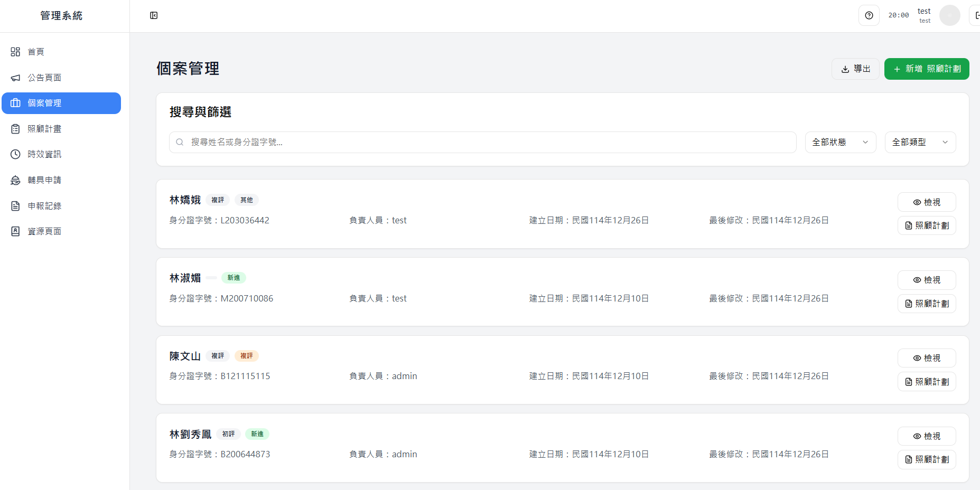This screenshot has width=980, height=490.
Task: Click the 時效資訊 clock icon
Action: (15, 154)
